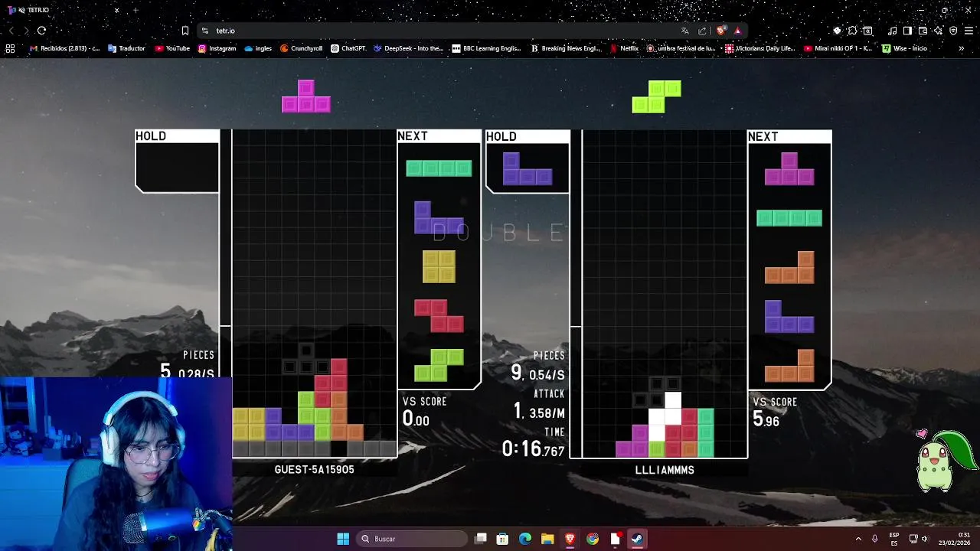Screen dimensions: 980x551
Task: Open Recibidos Gmail bookmark
Action: click(x=64, y=48)
